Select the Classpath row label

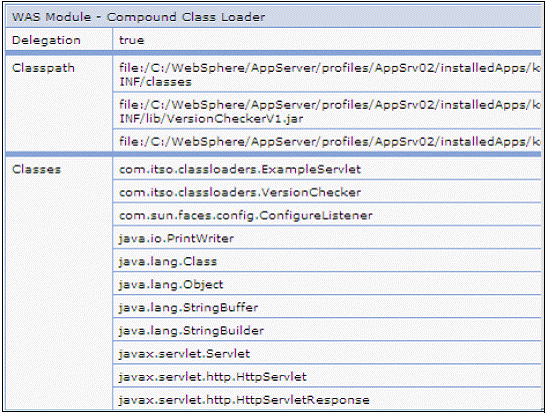[x=43, y=68]
